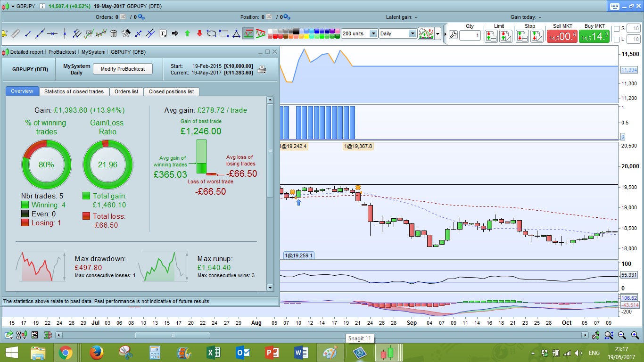Image resolution: width=644 pixels, height=362 pixels.
Task: Click the indicators chart-plus button
Action: pos(426,34)
